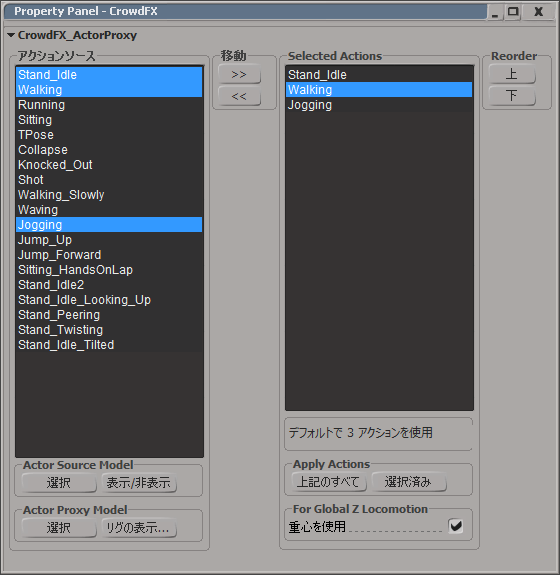Toggle the 重心を使用 checkbox

[455, 527]
